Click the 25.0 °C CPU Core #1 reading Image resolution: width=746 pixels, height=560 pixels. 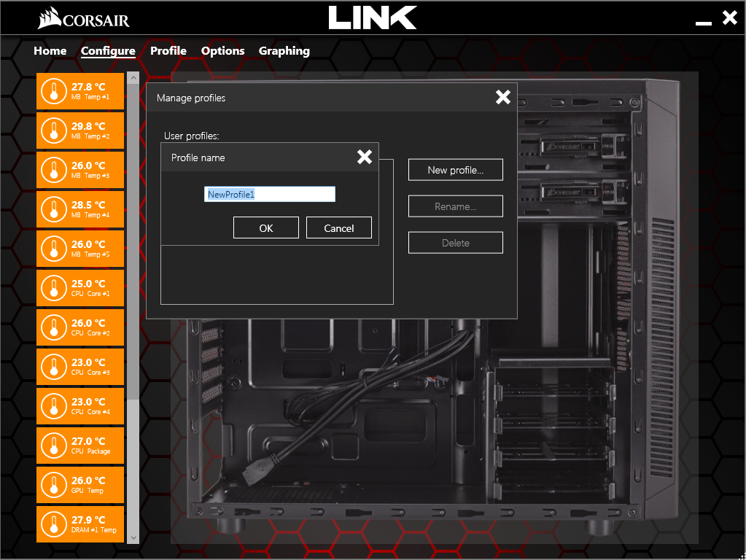[88, 284]
